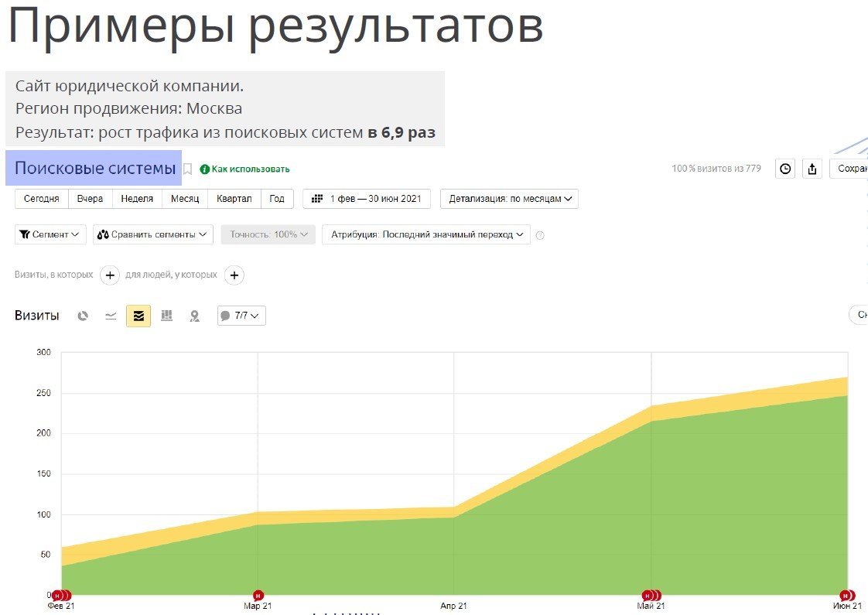The height and width of the screenshot is (615, 868).
Task: Switch to bar chart view
Action: pos(166,315)
